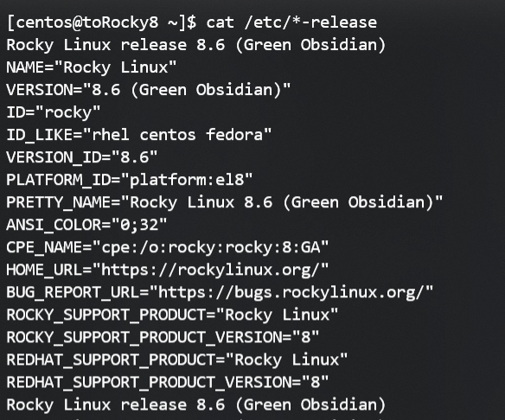Click the ID="rocky" line
Viewport: 505px width, 420px height.
pos(54,112)
